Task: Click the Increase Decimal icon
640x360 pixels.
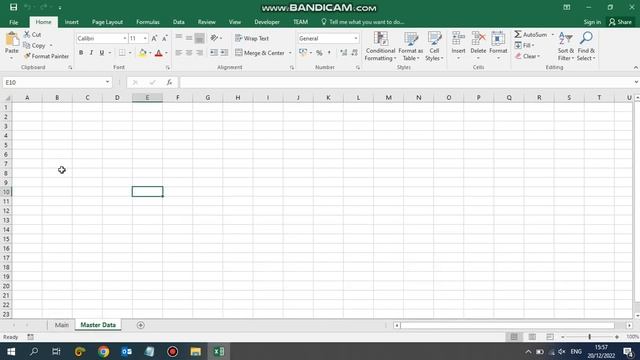Action: click(344, 53)
